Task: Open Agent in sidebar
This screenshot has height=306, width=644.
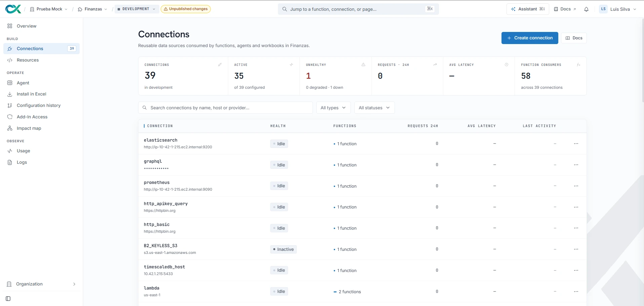Action: [x=41, y=83]
